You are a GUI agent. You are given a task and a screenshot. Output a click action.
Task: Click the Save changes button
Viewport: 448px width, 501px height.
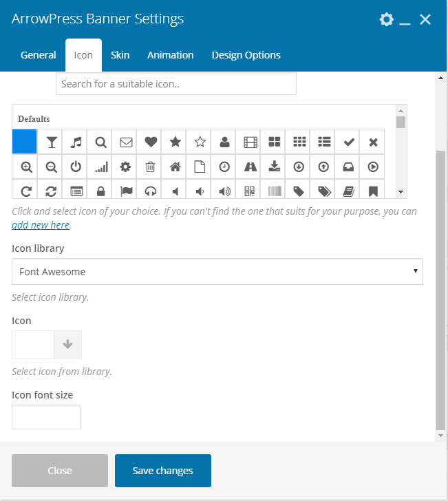(163, 471)
